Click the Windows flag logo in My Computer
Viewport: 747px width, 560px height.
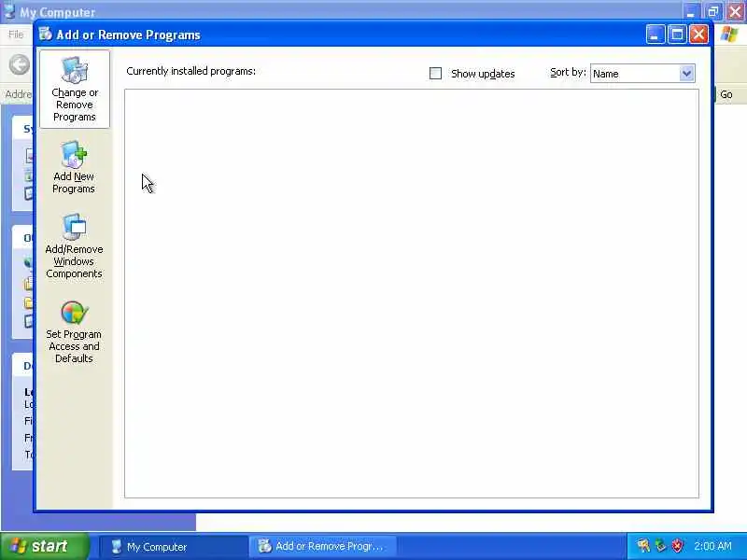pyautogui.click(x=729, y=35)
